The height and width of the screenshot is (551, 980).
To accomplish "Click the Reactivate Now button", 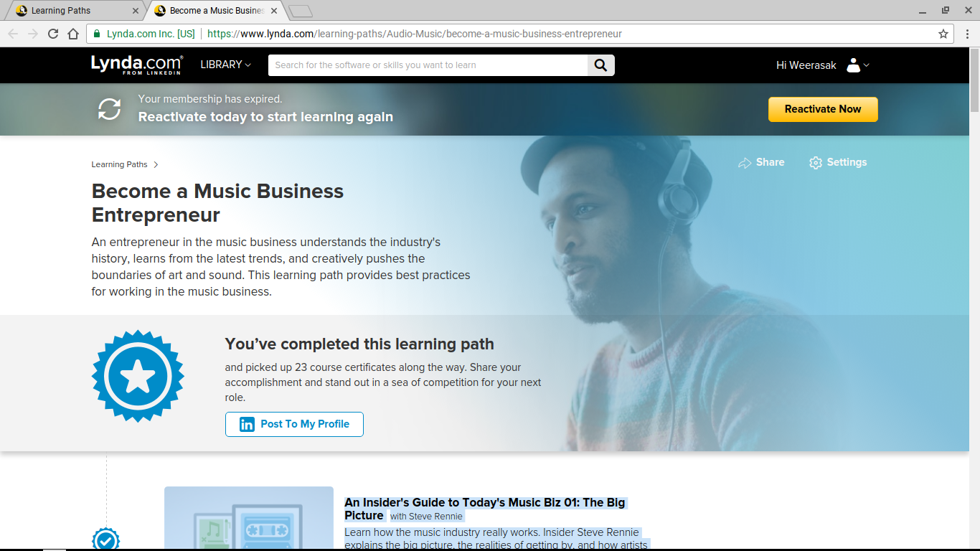I will tap(823, 109).
